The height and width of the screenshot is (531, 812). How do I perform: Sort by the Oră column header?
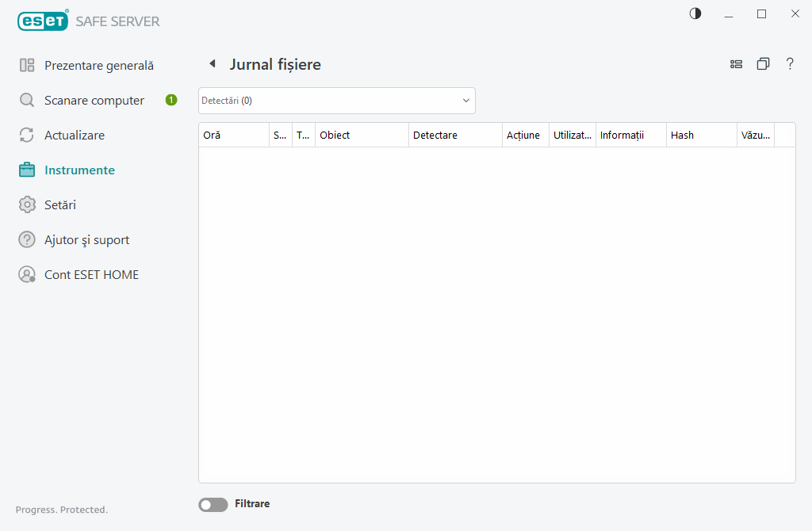[233, 136]
